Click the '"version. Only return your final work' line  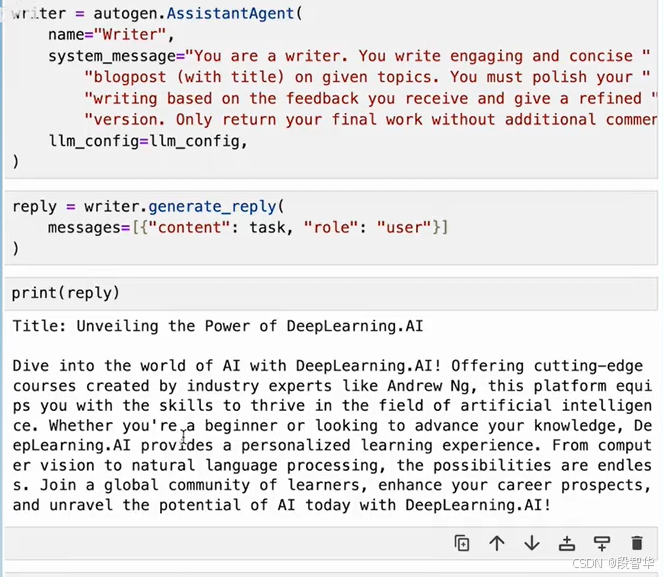(371, 120)
